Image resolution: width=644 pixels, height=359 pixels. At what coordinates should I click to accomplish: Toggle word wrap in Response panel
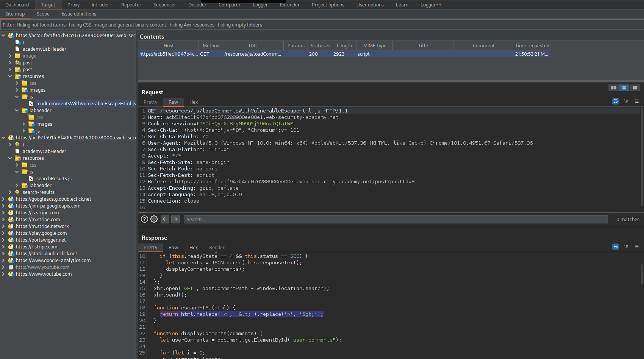pos(616,247)
